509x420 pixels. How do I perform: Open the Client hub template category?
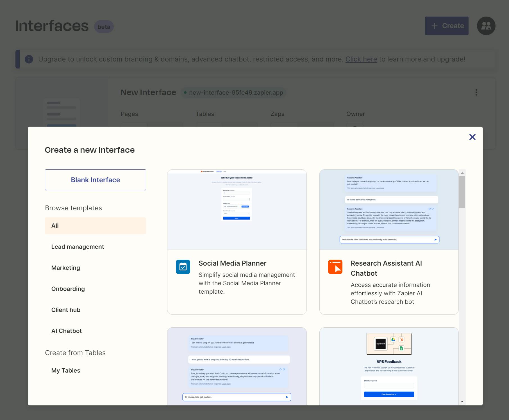pyautogui.click(x=66, y=310)
